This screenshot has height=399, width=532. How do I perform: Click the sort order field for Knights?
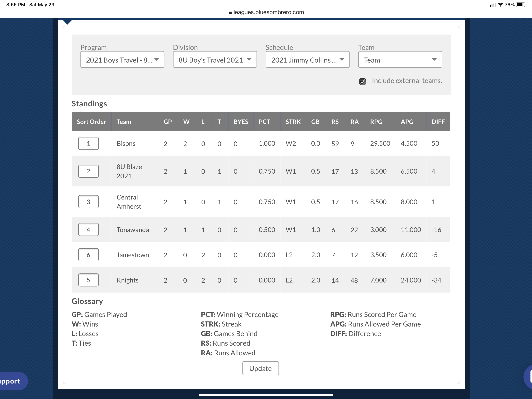pos(88,280)
